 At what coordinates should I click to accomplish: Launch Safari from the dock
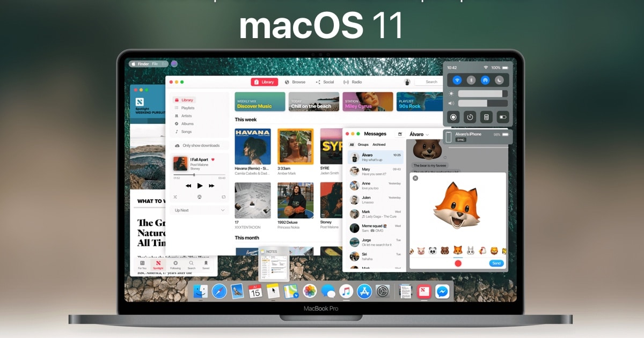[219, 291]
